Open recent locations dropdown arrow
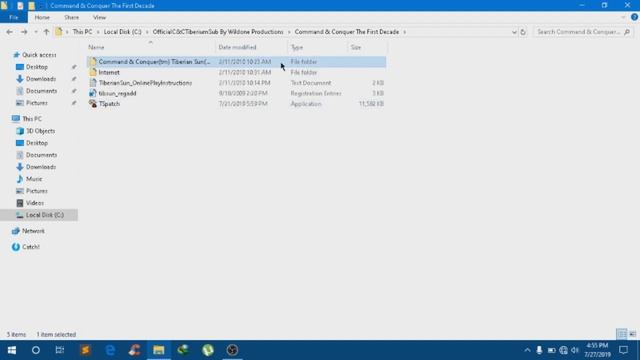640x360 pixels. click(x=36, y=32)
